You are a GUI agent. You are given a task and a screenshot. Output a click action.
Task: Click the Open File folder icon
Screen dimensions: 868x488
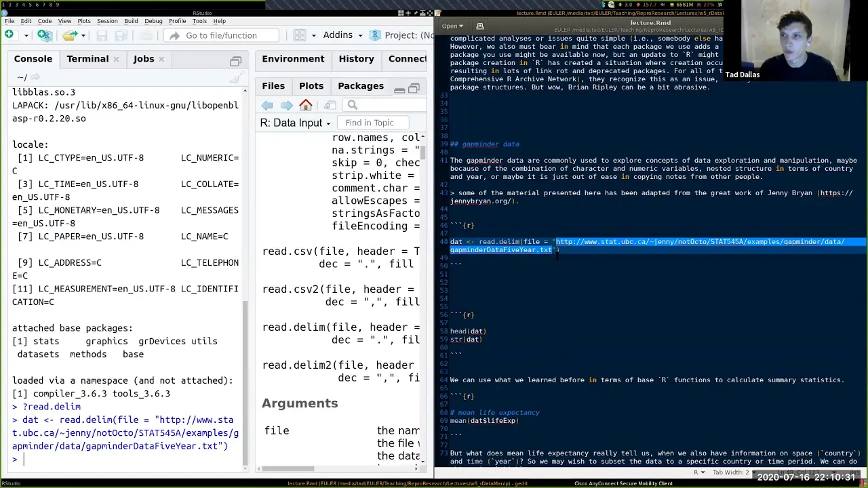tap(69, 35)
